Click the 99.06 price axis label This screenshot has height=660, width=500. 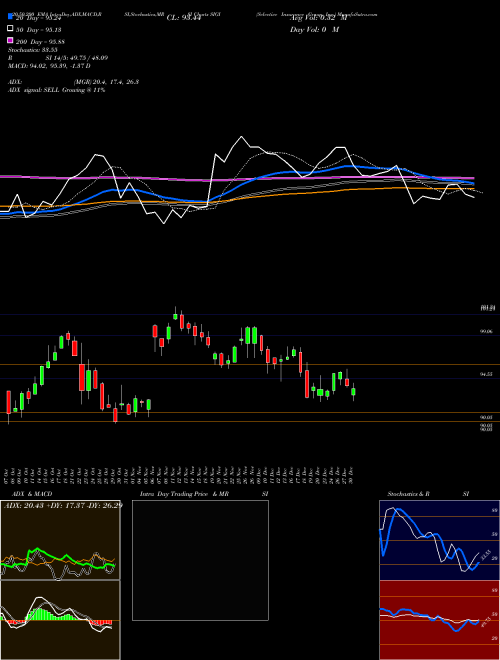486,332
